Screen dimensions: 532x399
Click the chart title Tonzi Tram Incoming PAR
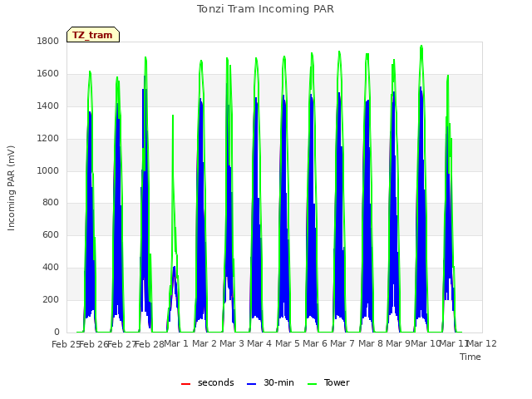pyautogui.click(x=265, y=9)
